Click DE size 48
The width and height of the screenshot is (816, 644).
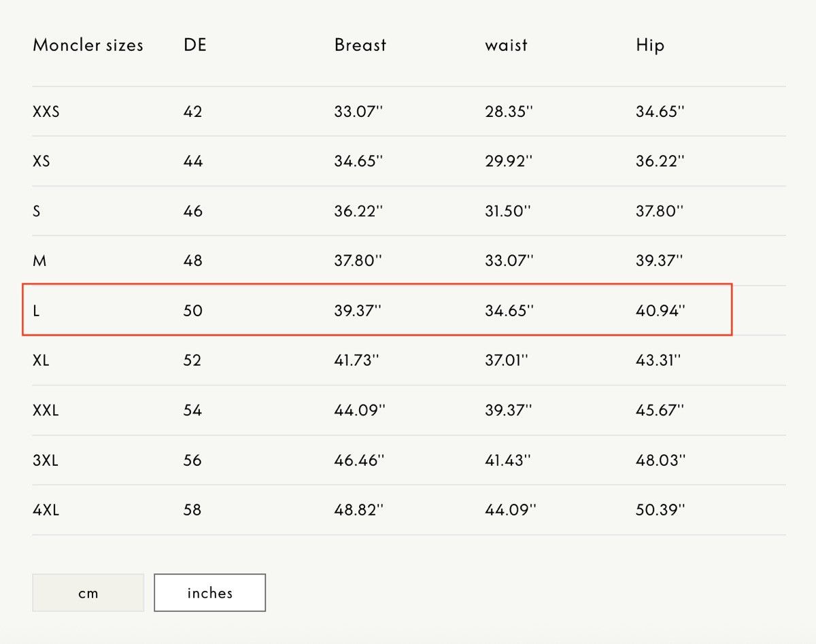[193, 260]
